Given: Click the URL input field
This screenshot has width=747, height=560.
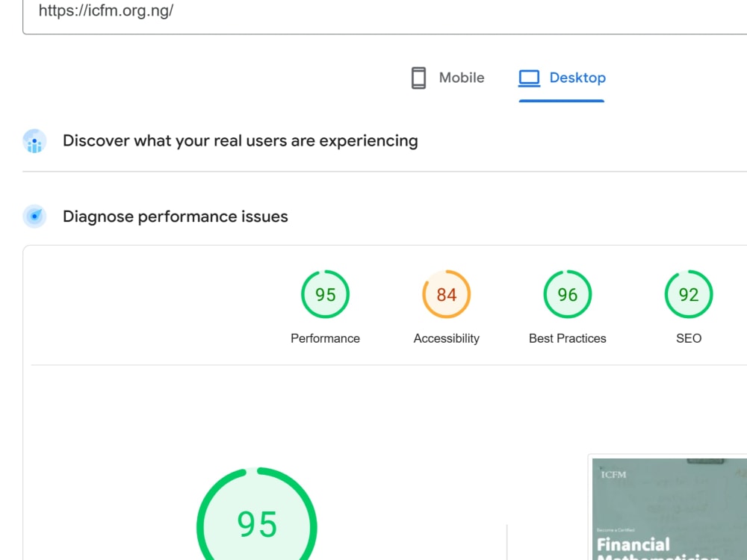Looking at the screenshot, I should pos(385,14).
